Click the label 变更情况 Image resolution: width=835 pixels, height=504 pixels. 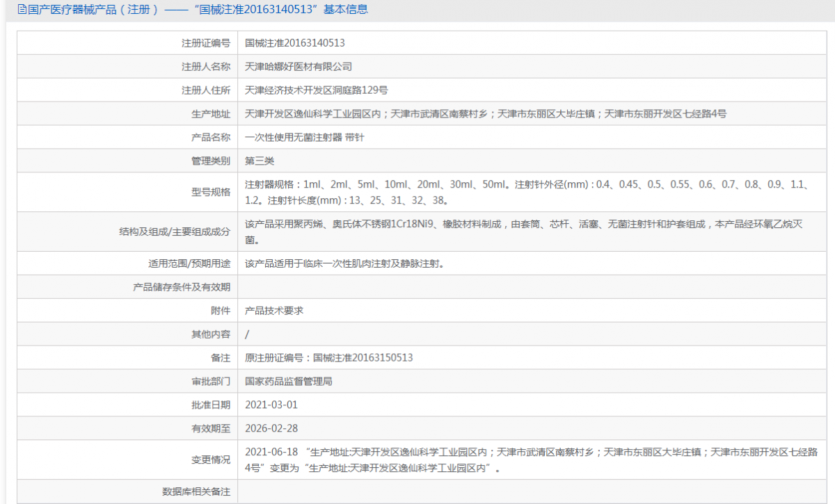tap(211, 460)
